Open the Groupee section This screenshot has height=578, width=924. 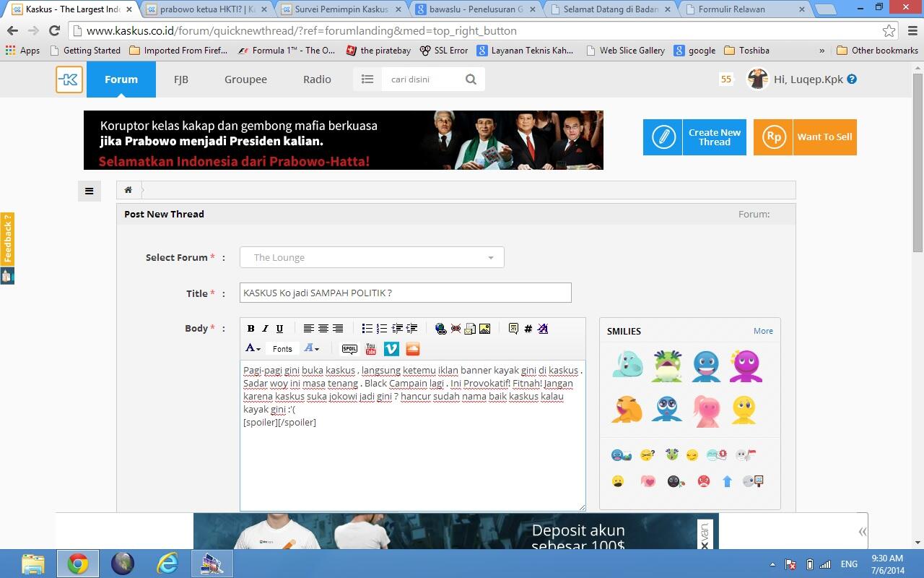245,79
